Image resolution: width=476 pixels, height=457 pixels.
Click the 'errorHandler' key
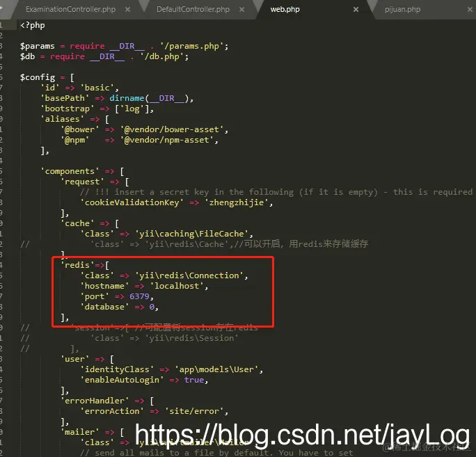point(95,401)
